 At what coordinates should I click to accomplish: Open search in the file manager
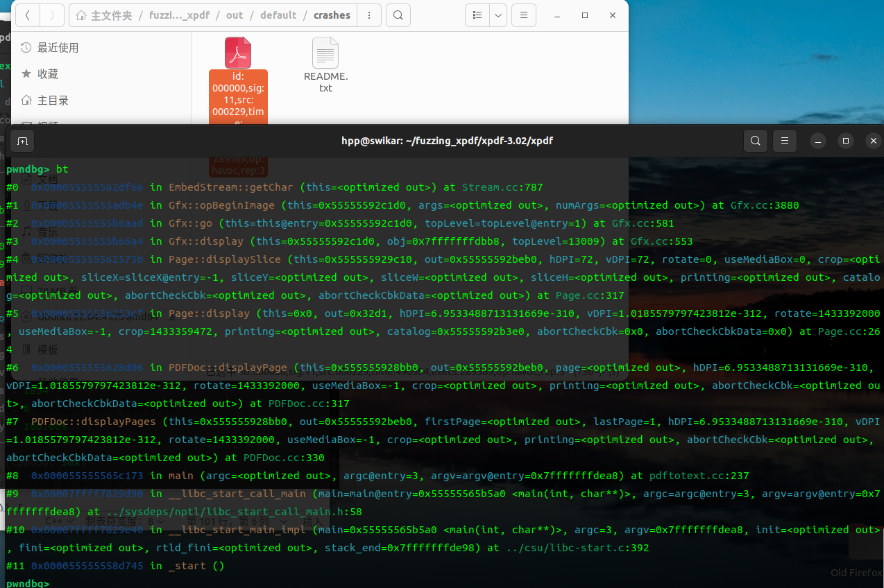398,15
